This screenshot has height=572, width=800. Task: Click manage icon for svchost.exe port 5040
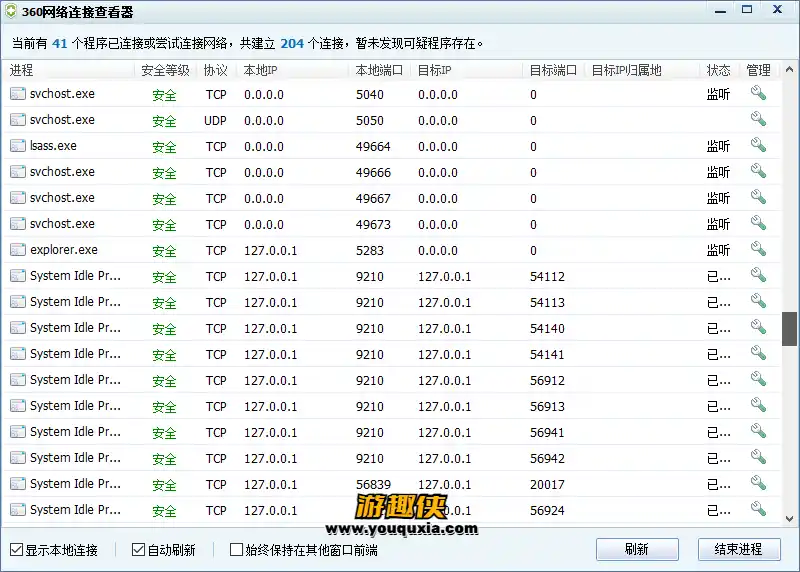point(758,93)
